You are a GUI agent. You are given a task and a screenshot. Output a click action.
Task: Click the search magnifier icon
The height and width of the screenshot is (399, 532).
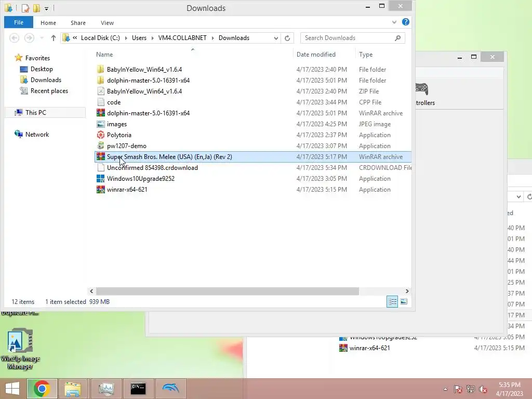[x=397, y=38]
